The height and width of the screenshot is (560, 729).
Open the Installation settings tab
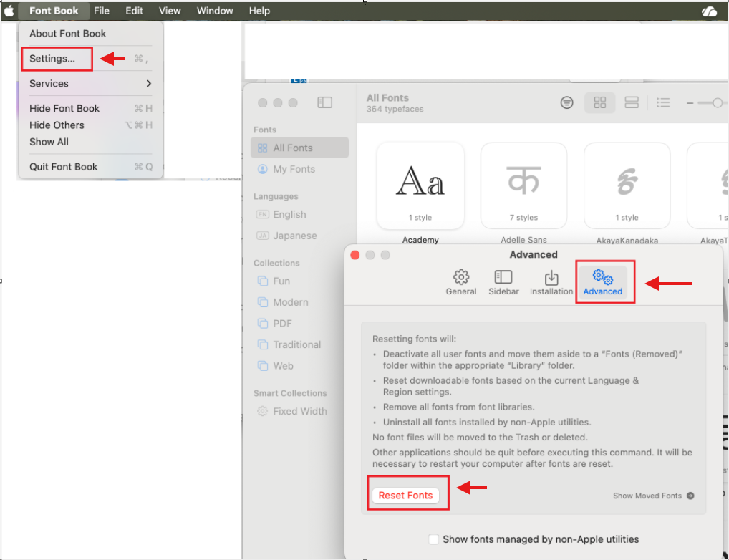click(x=551, y=282)
